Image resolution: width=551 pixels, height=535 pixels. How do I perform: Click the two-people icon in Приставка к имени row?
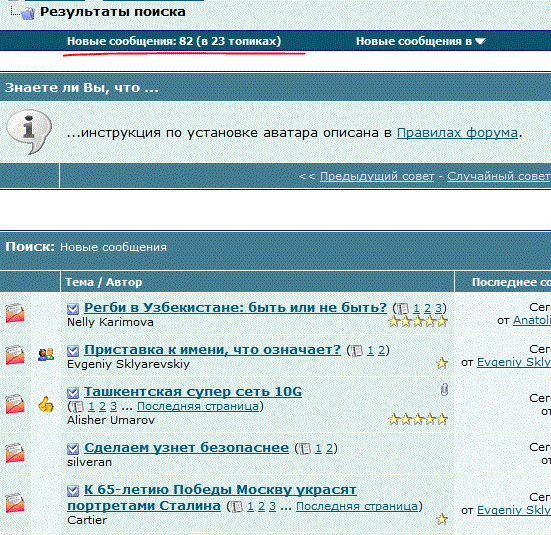[x=46, y=354]
